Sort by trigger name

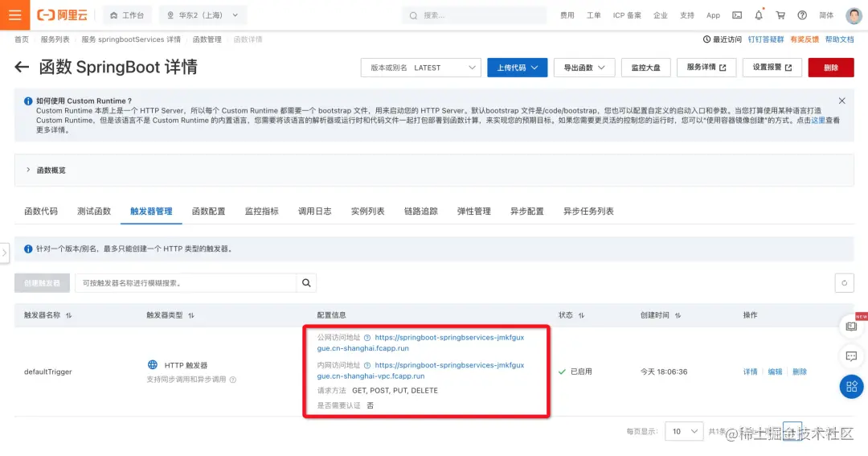[68, 315]
